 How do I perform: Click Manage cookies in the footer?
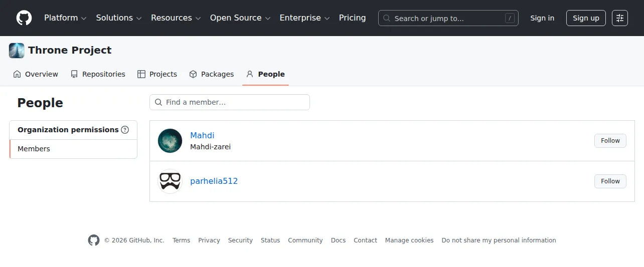[x=409, y=240]
